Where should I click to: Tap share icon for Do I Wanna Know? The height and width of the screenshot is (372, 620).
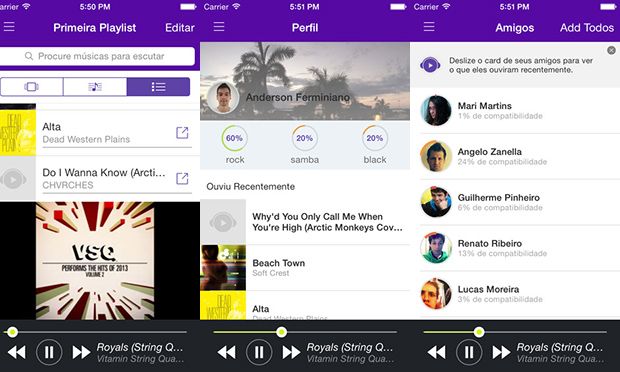[182, 179]
